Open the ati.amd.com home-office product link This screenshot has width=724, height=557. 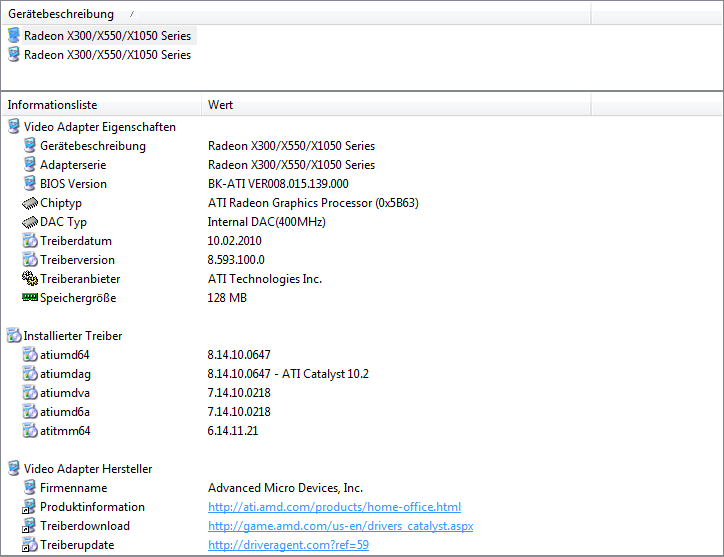coord(334,507)
